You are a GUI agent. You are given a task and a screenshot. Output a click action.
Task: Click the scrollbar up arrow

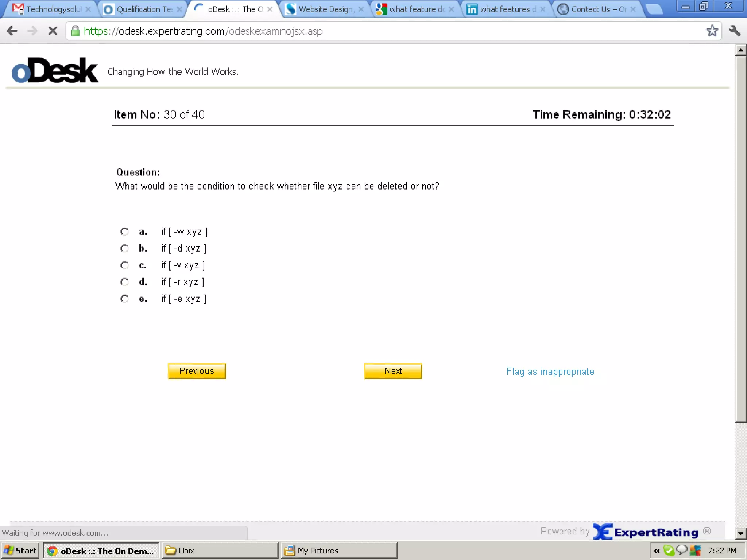tap(741, 50)
